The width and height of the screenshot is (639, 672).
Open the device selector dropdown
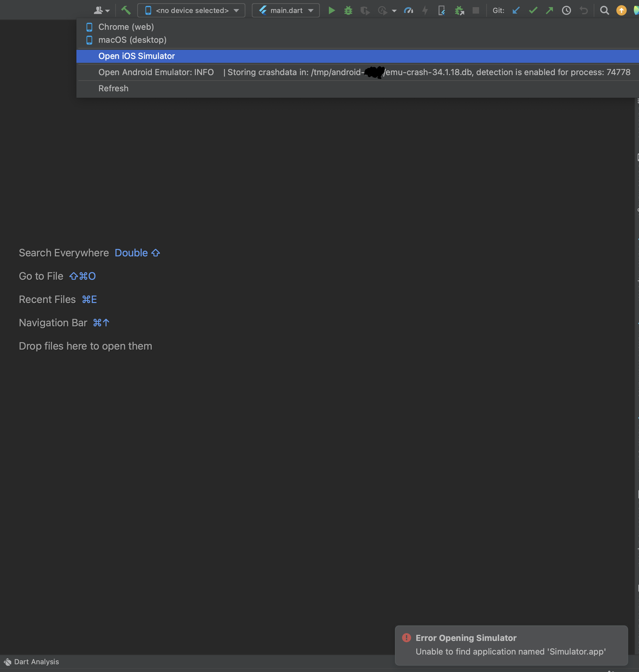(191, 10)
